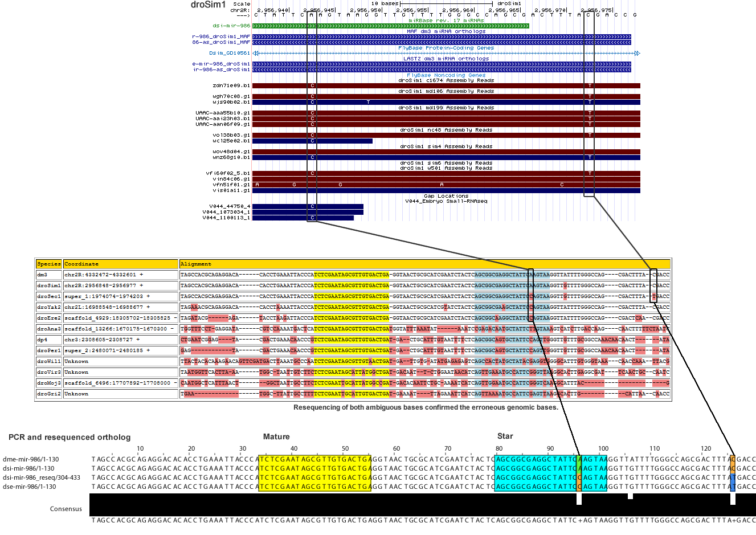
Task: Click the V044_1100113_1 read label
Action: click(x=226, y=218)
